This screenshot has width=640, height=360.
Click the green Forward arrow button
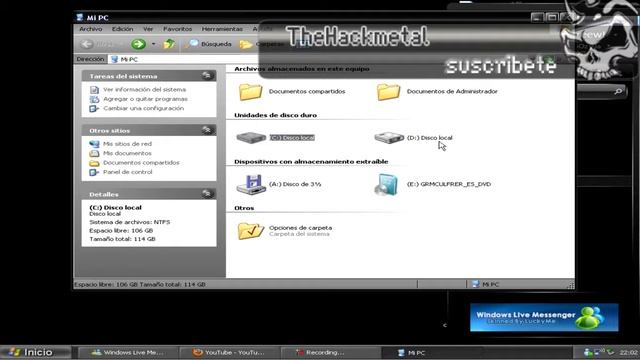pyautogui.click(x=138, y=44)
